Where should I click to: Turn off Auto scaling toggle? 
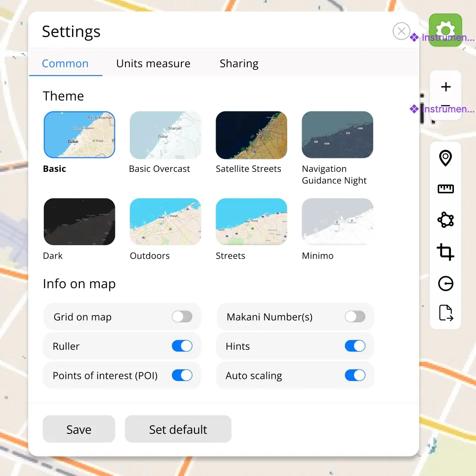(x=355, y=375)
